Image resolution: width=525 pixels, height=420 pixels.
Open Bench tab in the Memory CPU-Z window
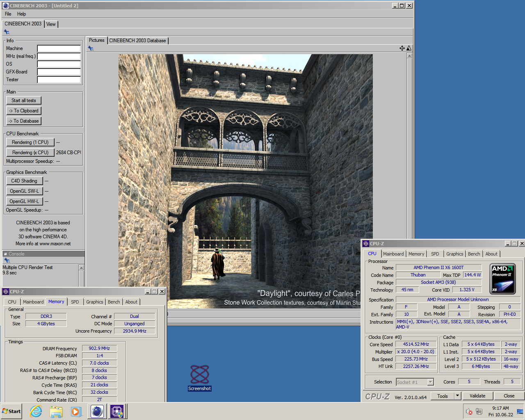pos(114,302)
